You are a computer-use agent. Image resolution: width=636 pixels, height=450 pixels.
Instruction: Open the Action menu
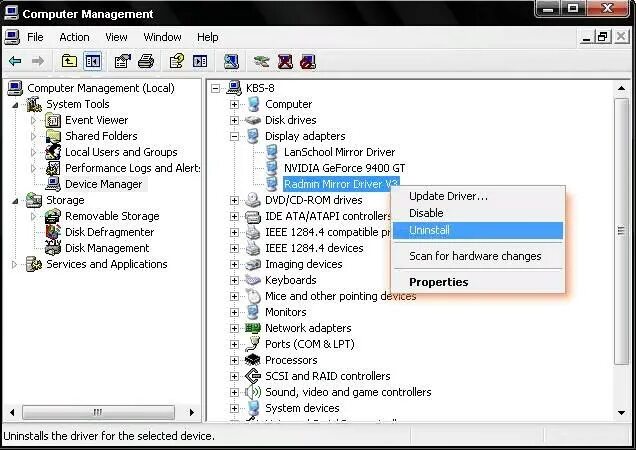(74, 37)
